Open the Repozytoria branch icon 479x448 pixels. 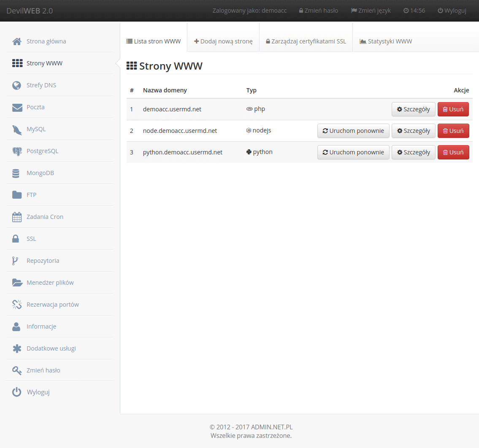[15, 261]
